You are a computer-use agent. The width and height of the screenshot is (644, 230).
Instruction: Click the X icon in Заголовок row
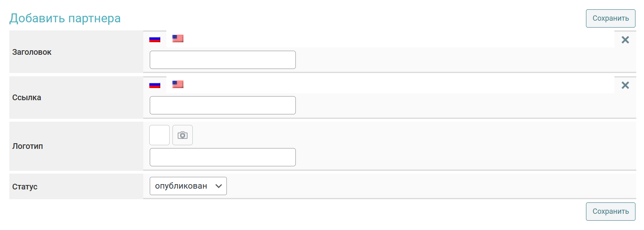625,40
